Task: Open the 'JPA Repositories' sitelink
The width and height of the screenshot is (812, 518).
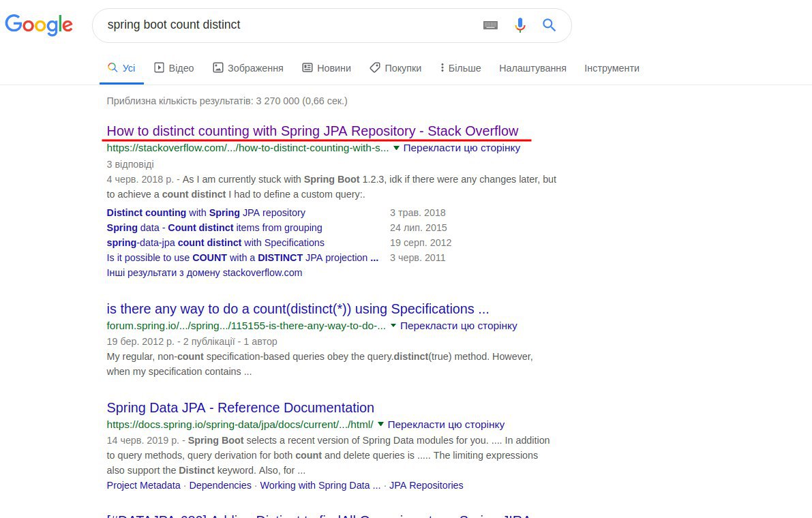Action: [426, 485]
